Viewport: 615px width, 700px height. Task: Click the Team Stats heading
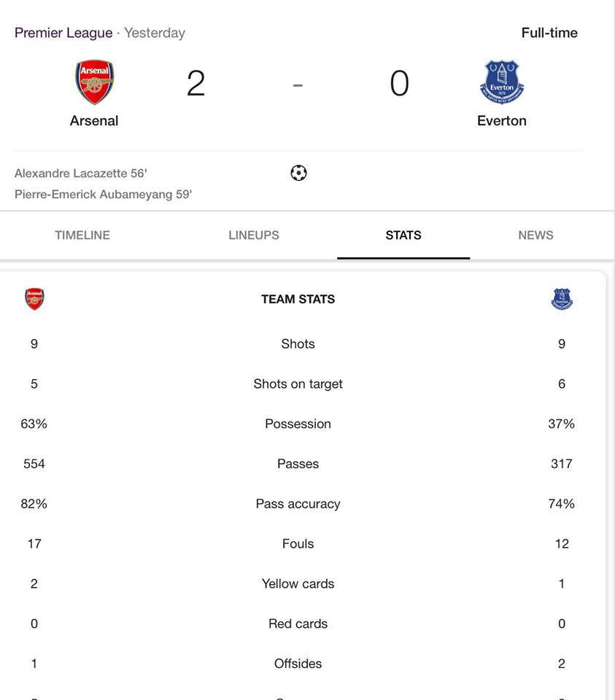tap(298, 299)
